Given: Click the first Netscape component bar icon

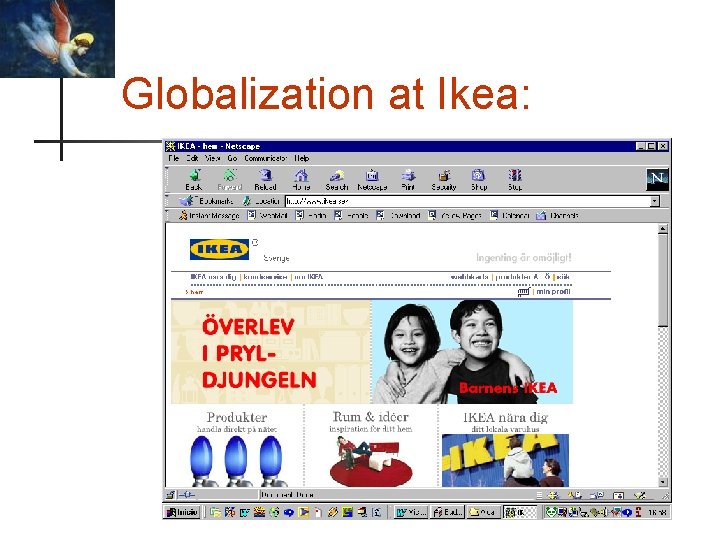Looking at the screenshot, I should click(x=554, y=495).
